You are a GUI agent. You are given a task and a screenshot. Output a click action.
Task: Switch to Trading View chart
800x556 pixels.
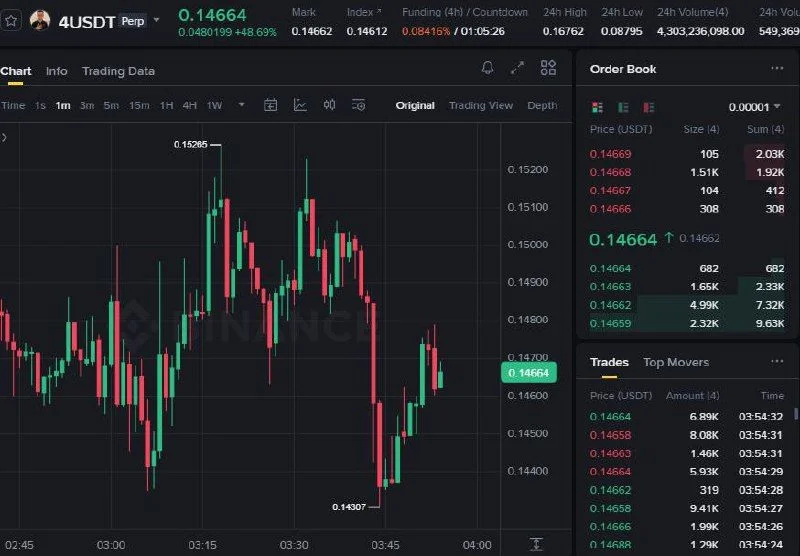click(481, 106)
